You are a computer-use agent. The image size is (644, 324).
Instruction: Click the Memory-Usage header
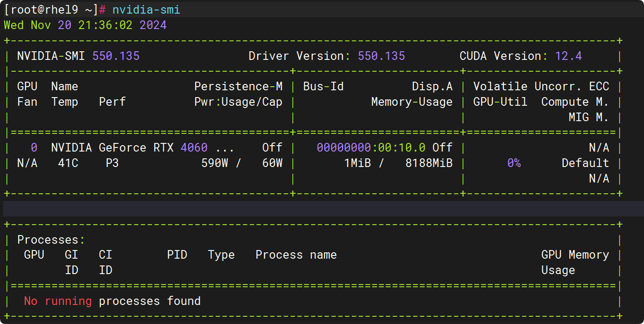(x=412, y=102)
